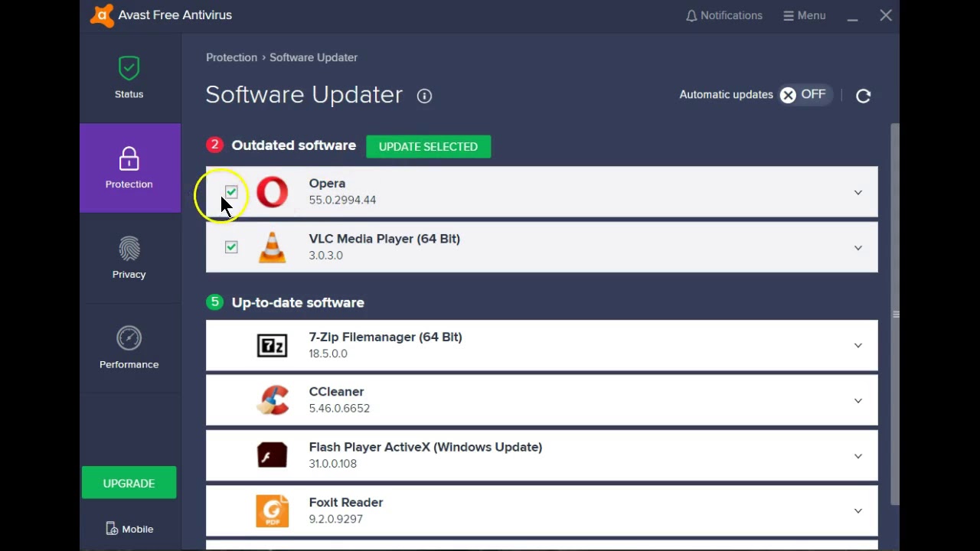Click the vertical scrollbar thumb
980x551 pixels.
coord(895,314)
